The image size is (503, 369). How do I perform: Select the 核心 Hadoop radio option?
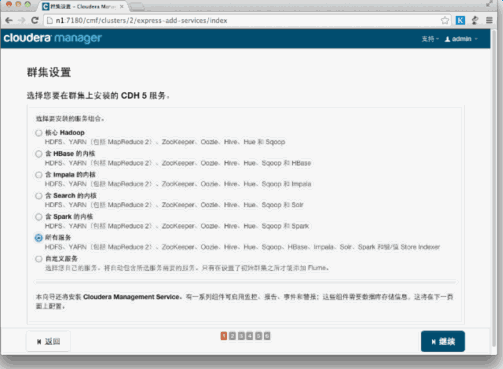[x=39, y=133]
